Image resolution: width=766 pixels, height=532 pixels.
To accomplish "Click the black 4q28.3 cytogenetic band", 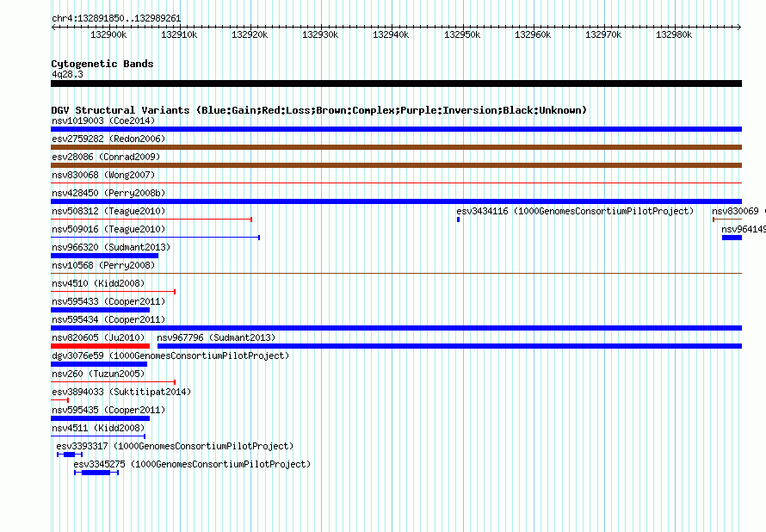I will point(396,84).
